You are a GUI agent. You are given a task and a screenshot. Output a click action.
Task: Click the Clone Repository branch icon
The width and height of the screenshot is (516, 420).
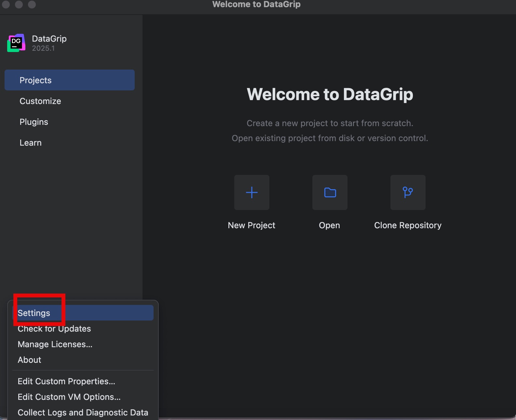408,192
